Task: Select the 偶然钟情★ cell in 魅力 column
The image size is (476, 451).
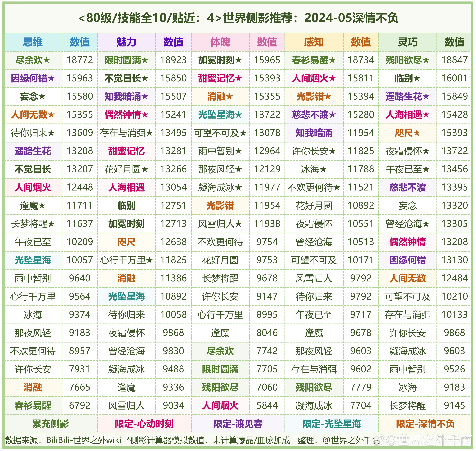Action: (127, 115)
